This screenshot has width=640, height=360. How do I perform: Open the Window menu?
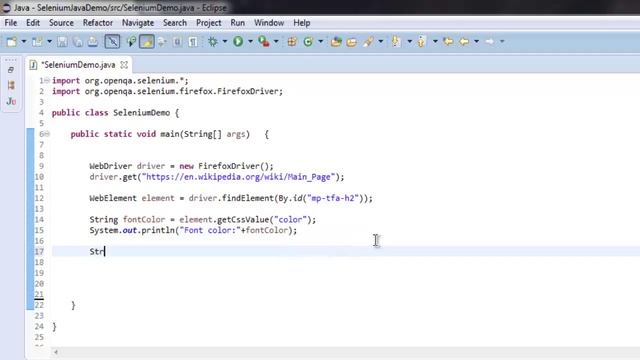(269, 23)
